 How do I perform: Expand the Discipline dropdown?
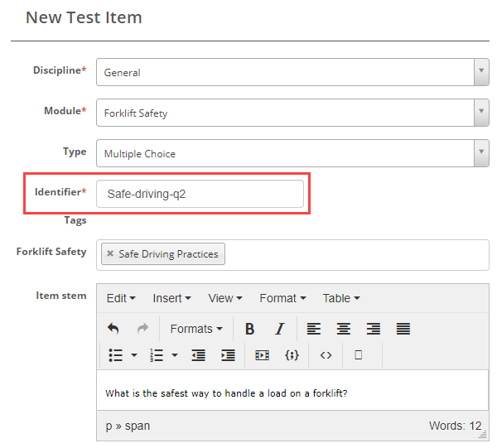point(480,72)
